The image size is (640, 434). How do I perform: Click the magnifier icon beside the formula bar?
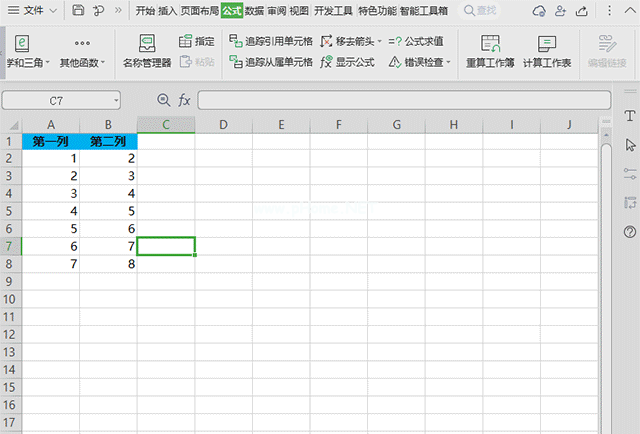click(x=164, y=100)
